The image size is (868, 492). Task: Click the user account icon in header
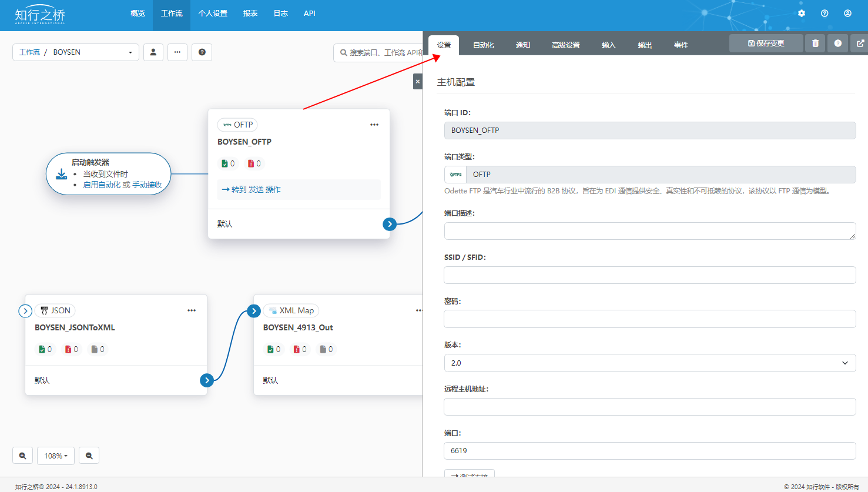tap(847, 14)
